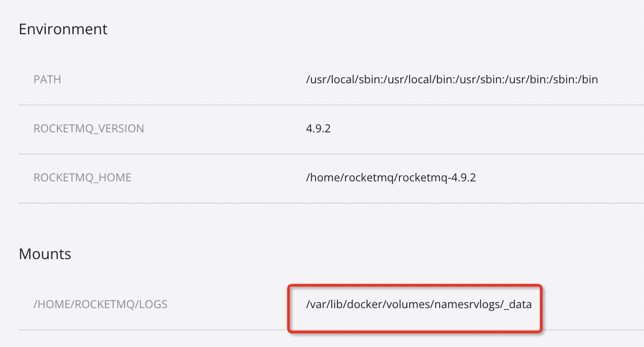This screenshot has height=347, width=644.
Task: Click the red highlight box border
Action: pos(415,285)
